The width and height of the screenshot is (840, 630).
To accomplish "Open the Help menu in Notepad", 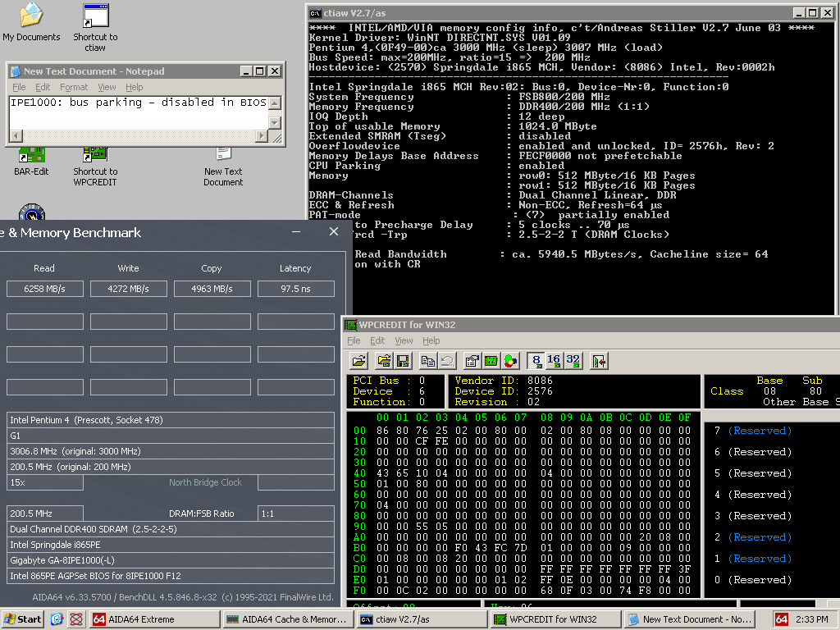I will pos(135,87).
